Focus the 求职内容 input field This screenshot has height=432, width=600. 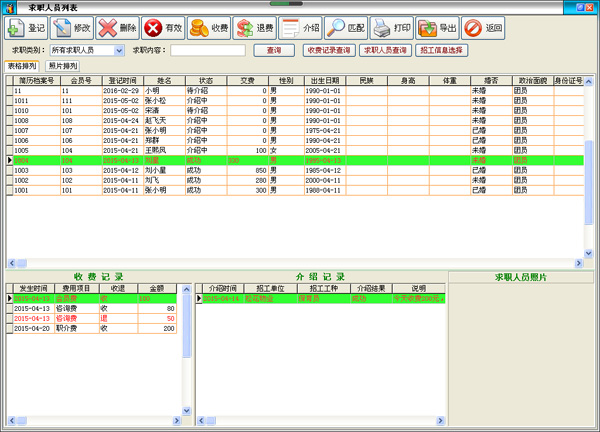[208, 50]
